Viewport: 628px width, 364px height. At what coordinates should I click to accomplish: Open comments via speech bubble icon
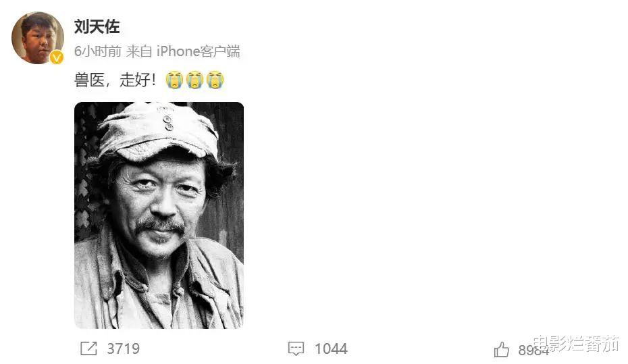(296, 348)
